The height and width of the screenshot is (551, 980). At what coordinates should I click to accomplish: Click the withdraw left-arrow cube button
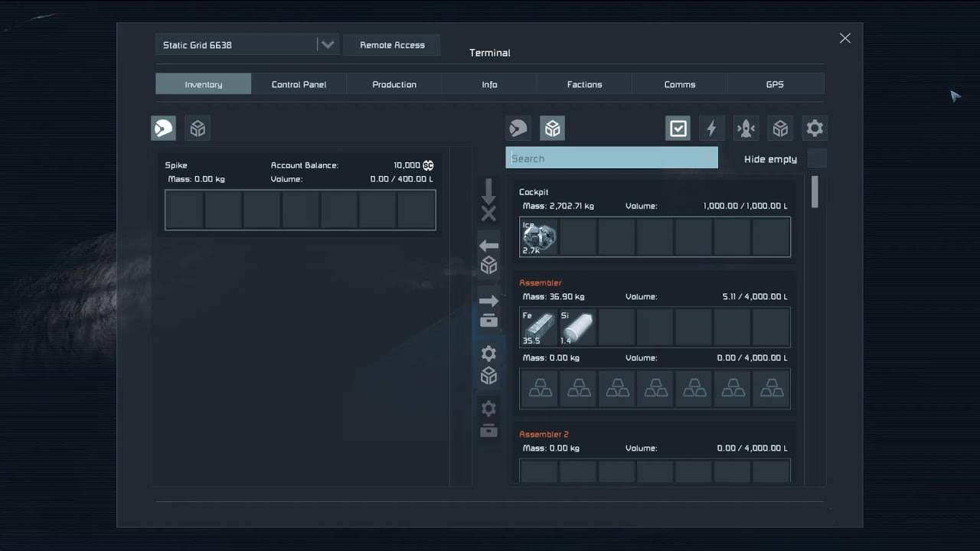[488, 256]
